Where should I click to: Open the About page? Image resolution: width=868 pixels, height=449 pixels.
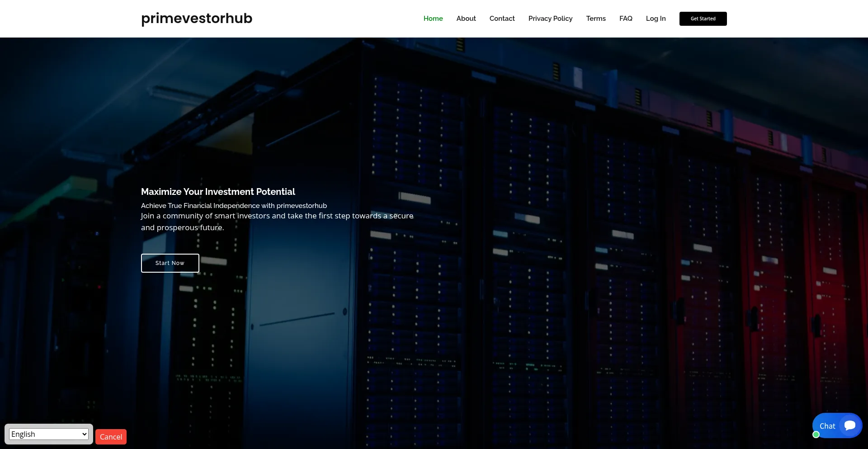click(466, 19)
